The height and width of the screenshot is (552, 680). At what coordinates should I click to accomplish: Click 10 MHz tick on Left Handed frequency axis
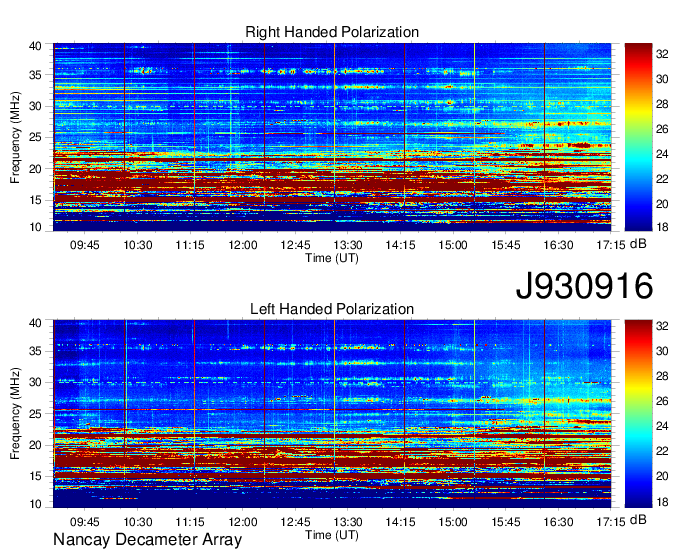tap(35, 504)
